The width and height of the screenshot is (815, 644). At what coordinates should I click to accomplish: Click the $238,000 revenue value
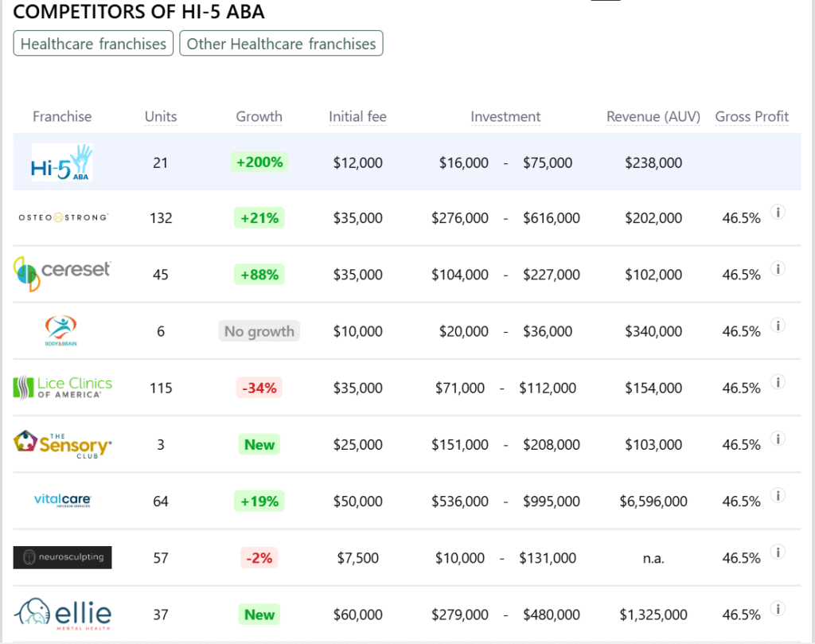[x=653, y=162]
